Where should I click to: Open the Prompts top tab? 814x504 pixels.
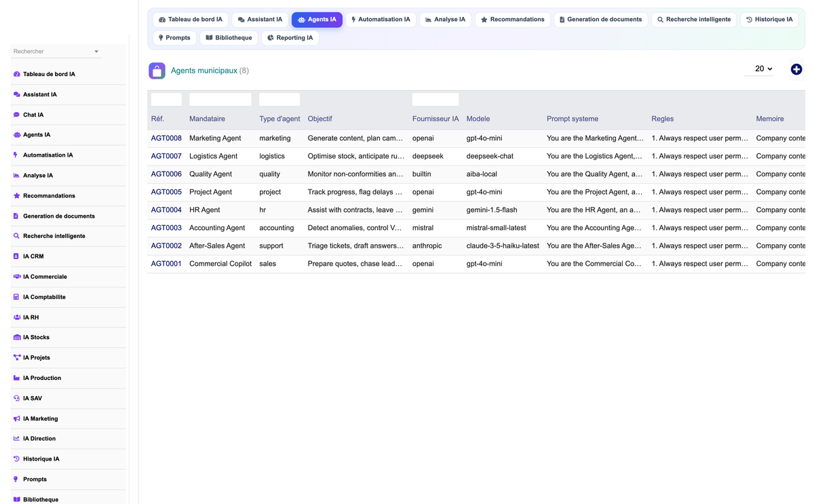click(x=174, y=38)
